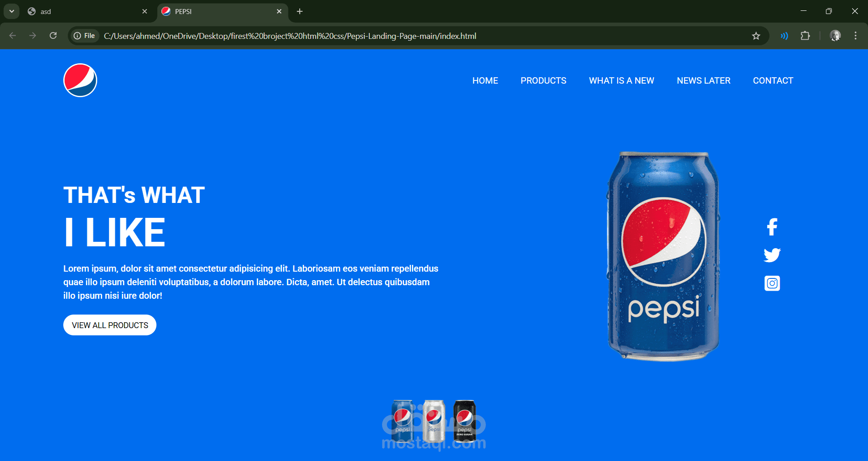Click the large Pepsi can image
Image resolution: width=868 pixels, height=461 pixels.
(x=663, y=256)
